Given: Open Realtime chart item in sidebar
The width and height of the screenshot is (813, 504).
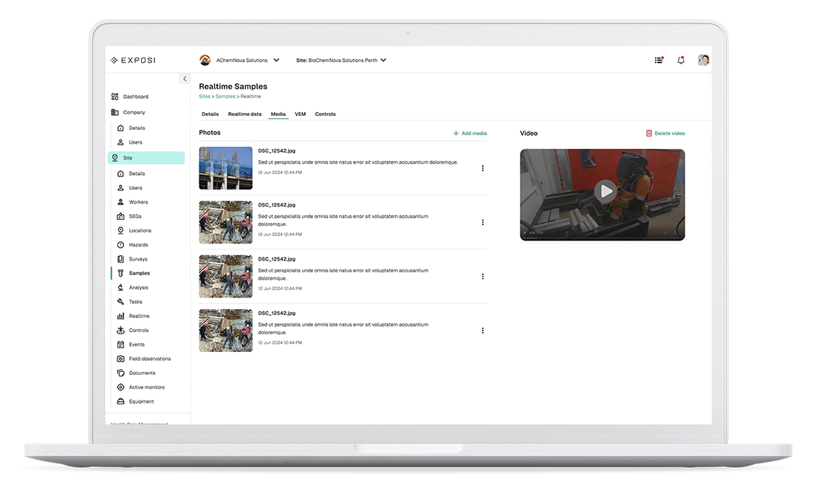Looking at the screenshot, I should (x=139, y=316).
